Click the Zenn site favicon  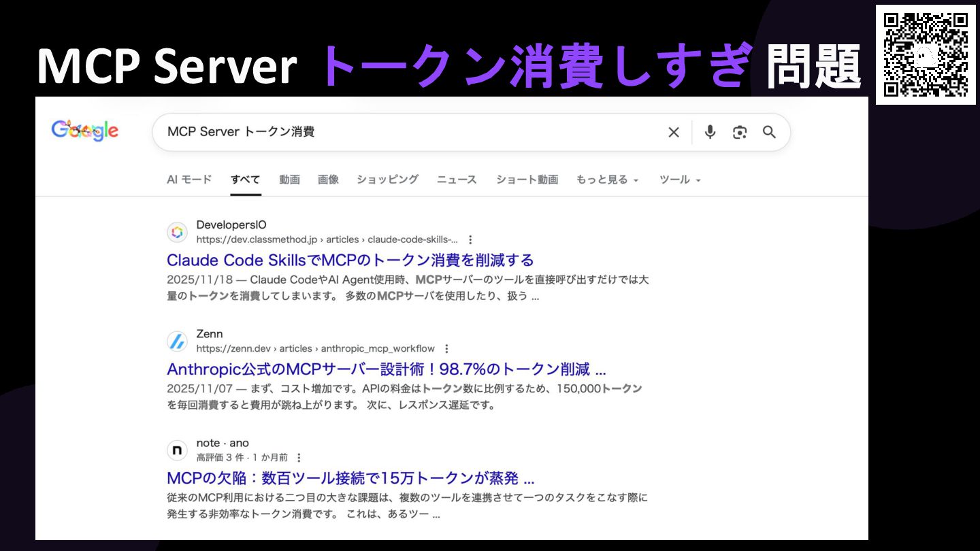point(178,341)
